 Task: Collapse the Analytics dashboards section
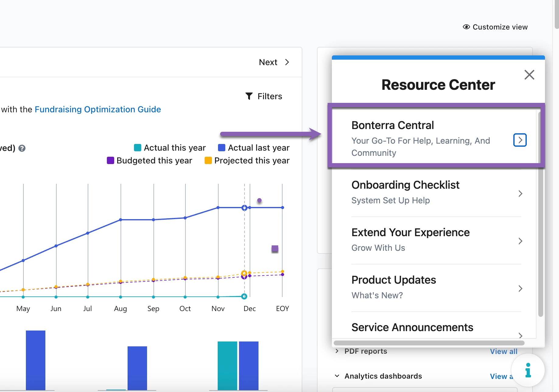[x=337, y=376]
